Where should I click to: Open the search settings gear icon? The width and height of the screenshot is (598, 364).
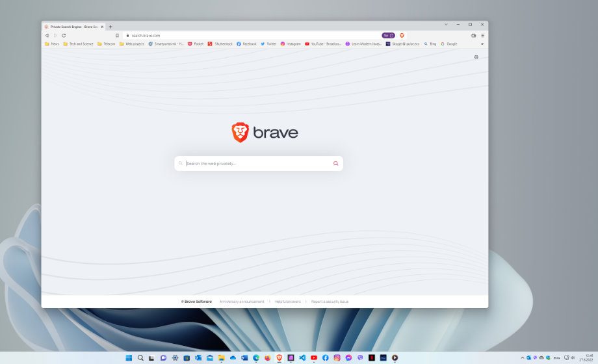(476, 57)
